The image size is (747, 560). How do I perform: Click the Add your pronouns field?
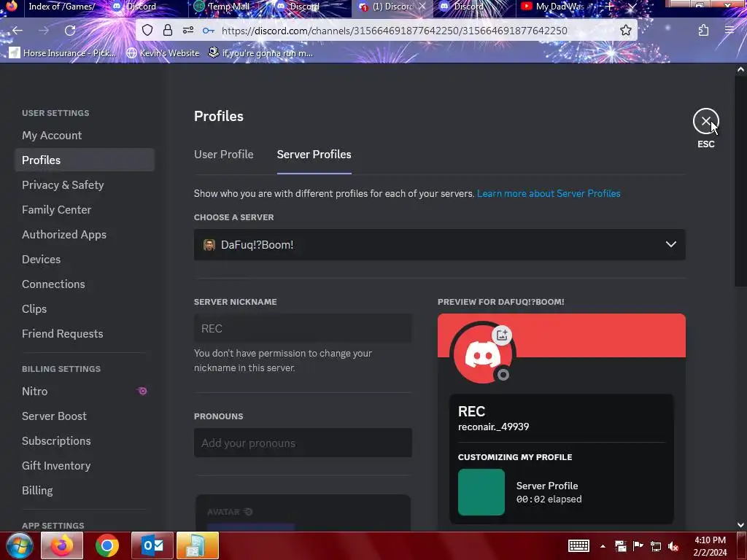(303, 443)
